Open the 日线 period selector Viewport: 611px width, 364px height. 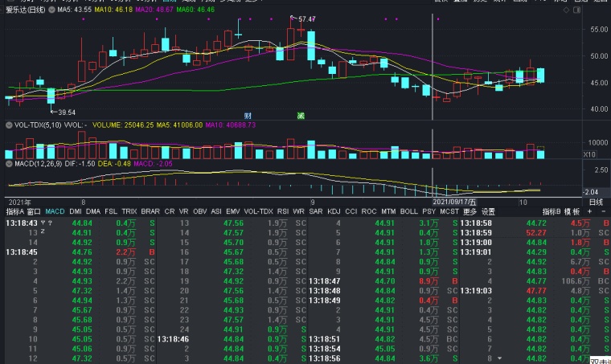pos(596,202)
